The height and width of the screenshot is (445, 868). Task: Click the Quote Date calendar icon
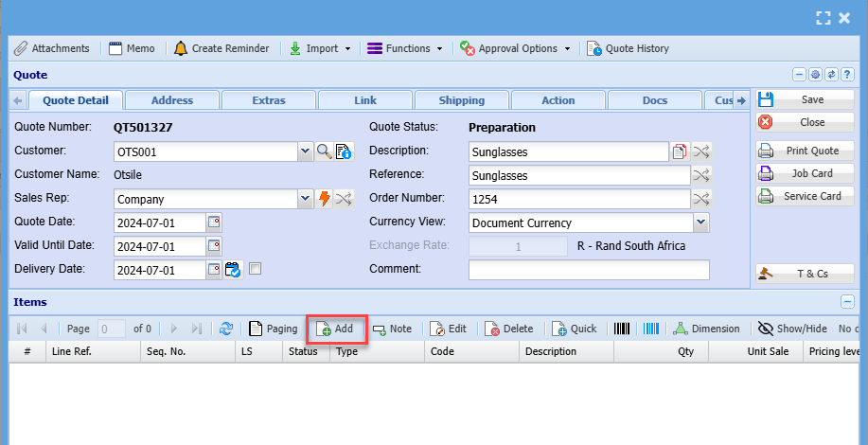(213, 222)
